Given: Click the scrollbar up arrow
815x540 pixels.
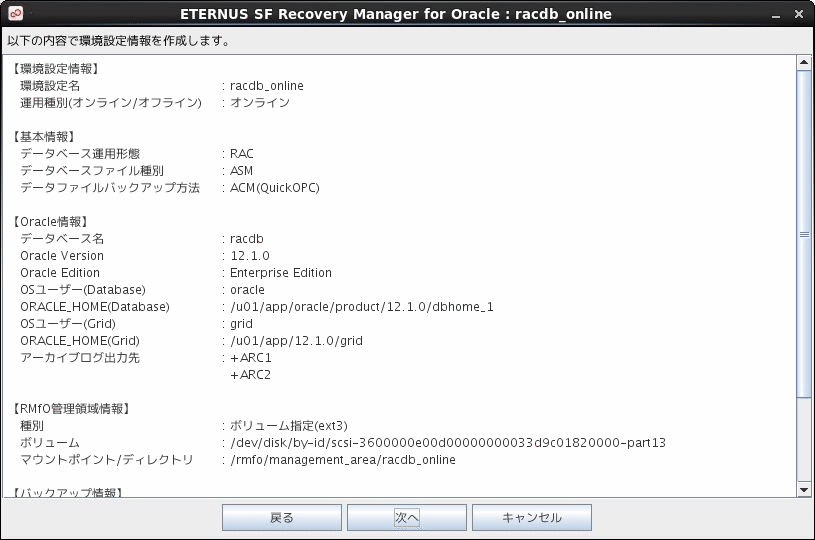Looking at the screenshot, I should [x=804, y=62].
